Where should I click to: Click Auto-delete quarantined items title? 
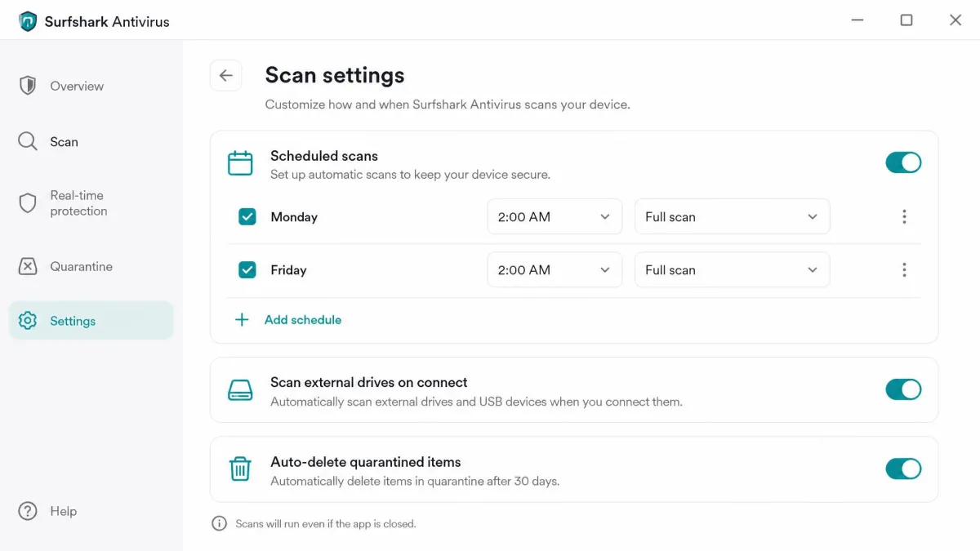pos(366,462)
